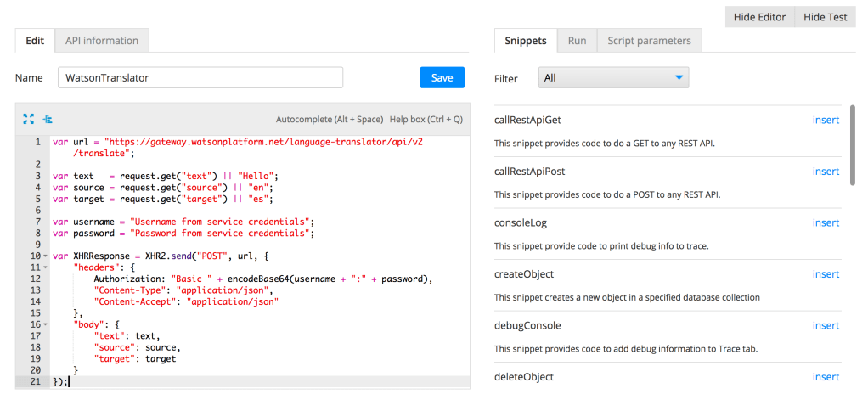Insert the createObject snippet
Screen dimensions: 868x394
click(826, 274)
